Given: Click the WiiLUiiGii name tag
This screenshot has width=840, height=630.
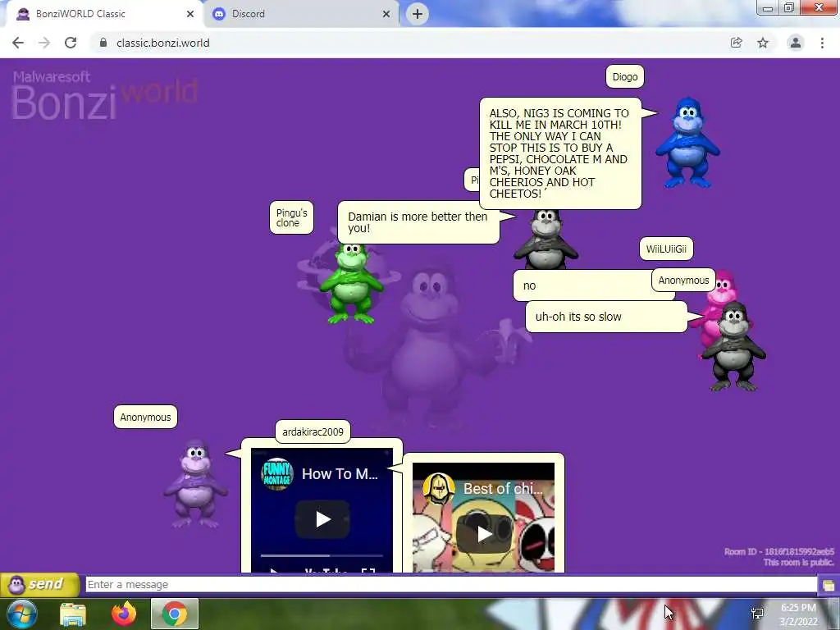Looking at the screenshot, I should click(x=666, y=249).
